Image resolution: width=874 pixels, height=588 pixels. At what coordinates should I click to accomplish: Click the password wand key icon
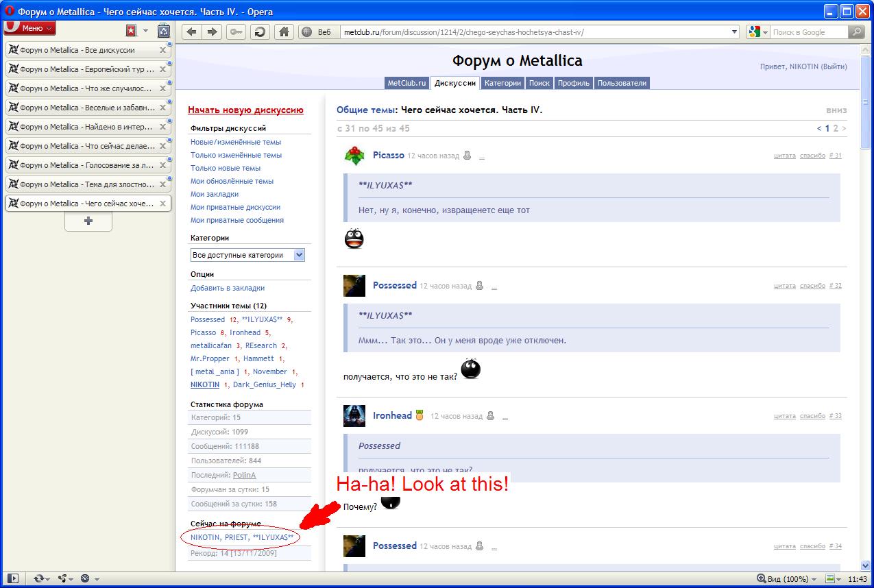tap(236, 32)
